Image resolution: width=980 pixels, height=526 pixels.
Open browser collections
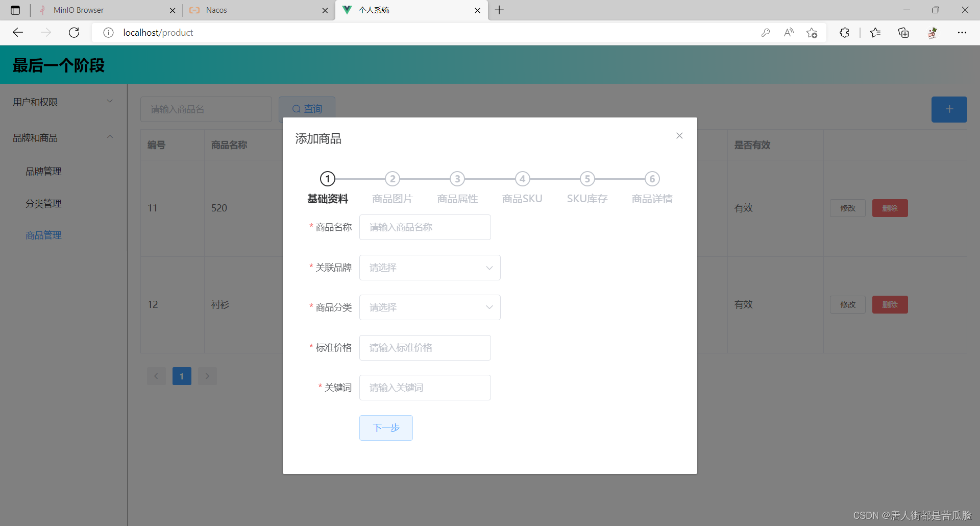tap(903, 33)
